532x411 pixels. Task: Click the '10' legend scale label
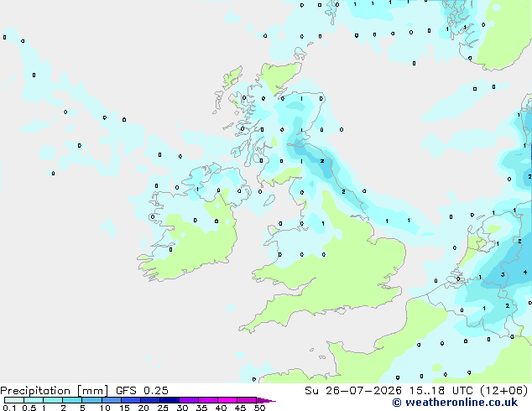click(x=105, y=408)
